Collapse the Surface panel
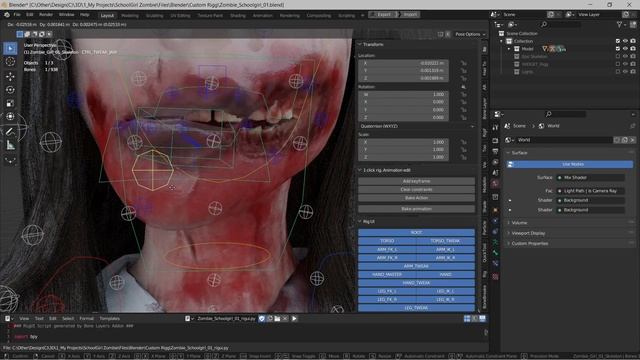The height and width of the screenshot is (360, 640). 509,153
